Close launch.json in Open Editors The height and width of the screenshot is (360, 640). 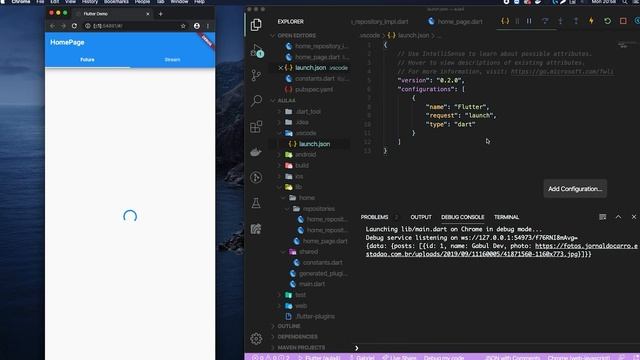(x=280, y=68)
